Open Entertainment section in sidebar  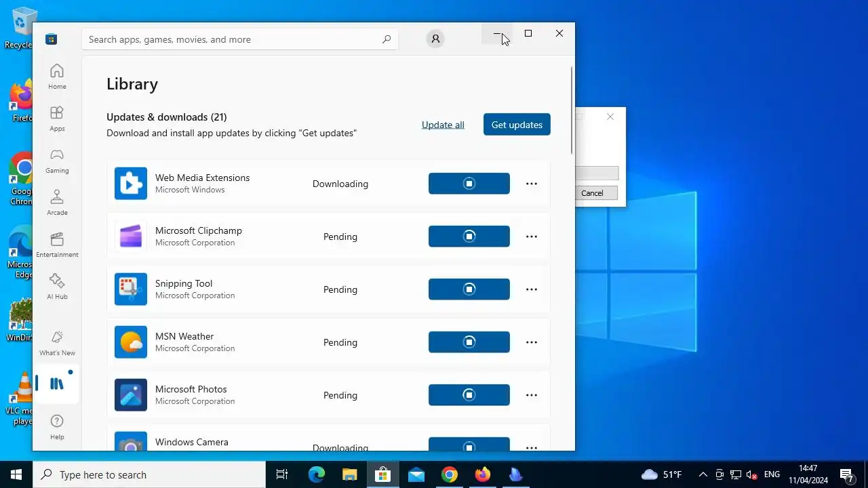click(x=57, y=244)
